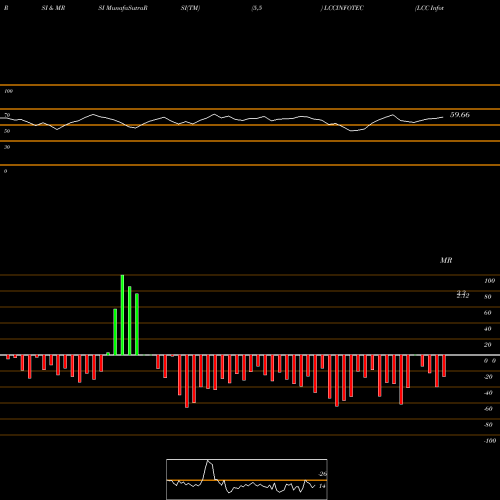This screenshot has width=500, height=500.
Task: Click the MR axis label -60
Action: point(488,409)
